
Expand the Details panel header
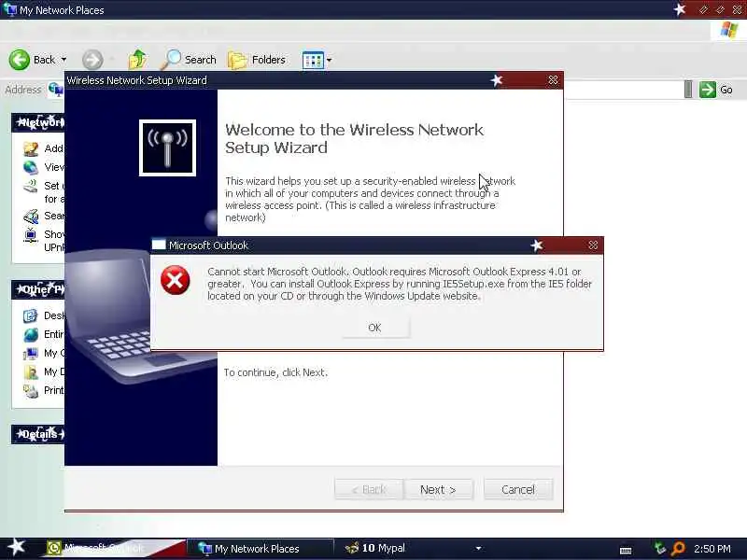38,434
